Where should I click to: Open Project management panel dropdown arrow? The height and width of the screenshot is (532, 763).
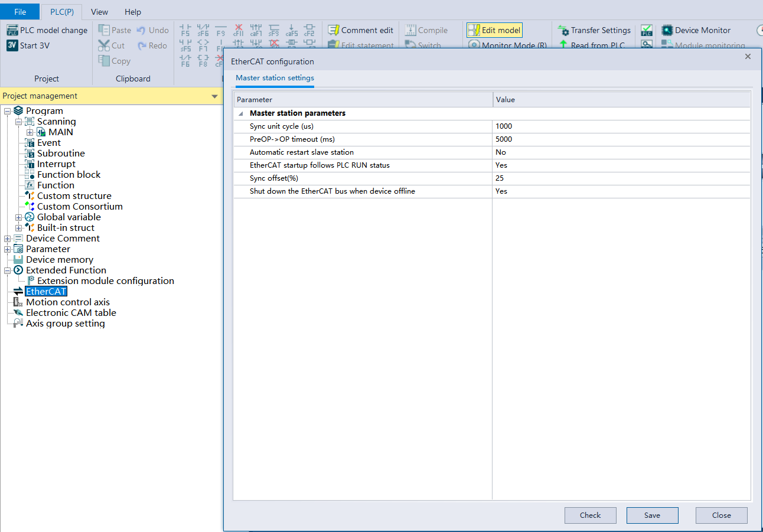[x=214, y=96]
